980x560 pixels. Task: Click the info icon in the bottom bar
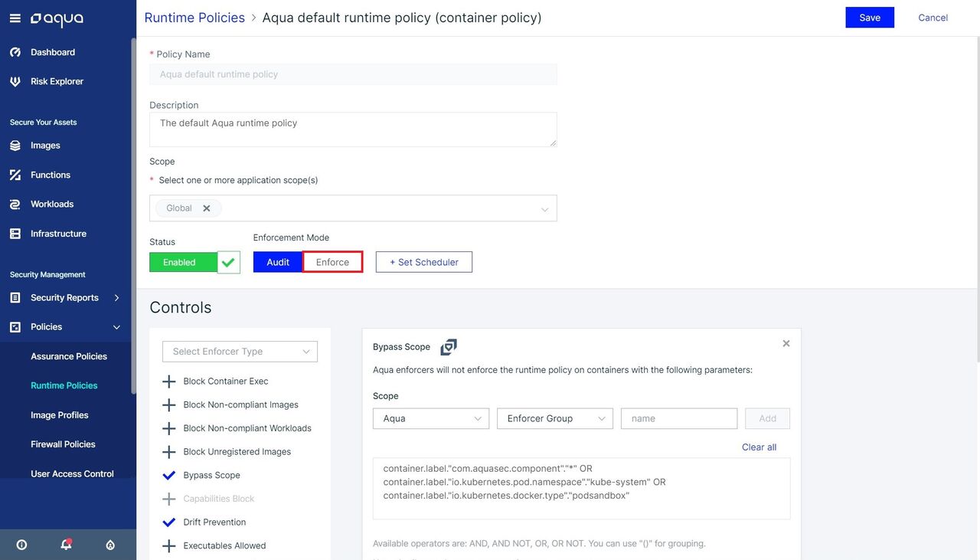click(x=21, y=545)
